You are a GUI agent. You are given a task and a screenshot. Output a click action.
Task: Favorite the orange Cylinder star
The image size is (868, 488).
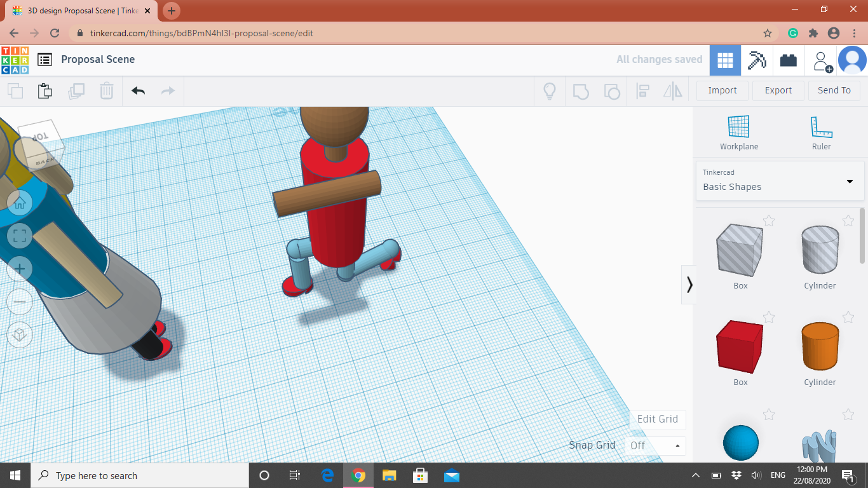848,317
